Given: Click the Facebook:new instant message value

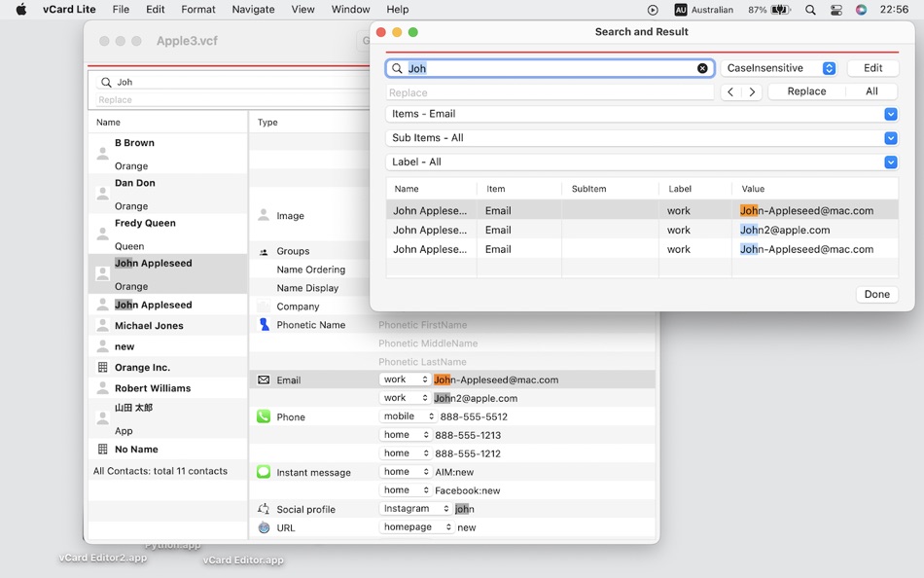Looking at the screenshot, I should (467, 490).
